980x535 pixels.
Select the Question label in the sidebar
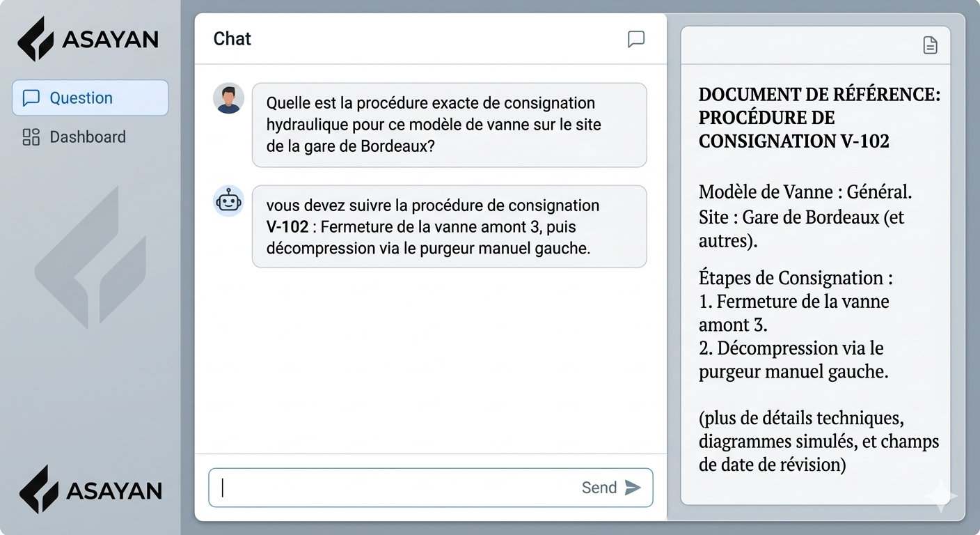(x=81, y=98)
